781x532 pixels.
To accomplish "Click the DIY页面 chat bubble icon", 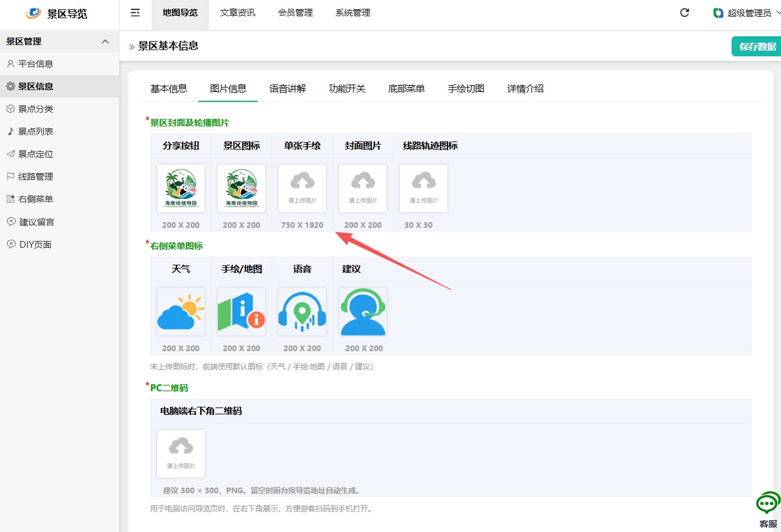I will pos(11,244).
